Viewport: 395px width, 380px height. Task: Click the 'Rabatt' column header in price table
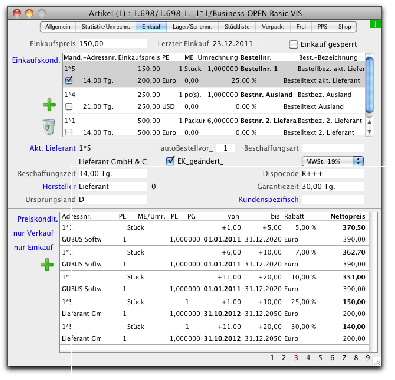click(294, 216)
